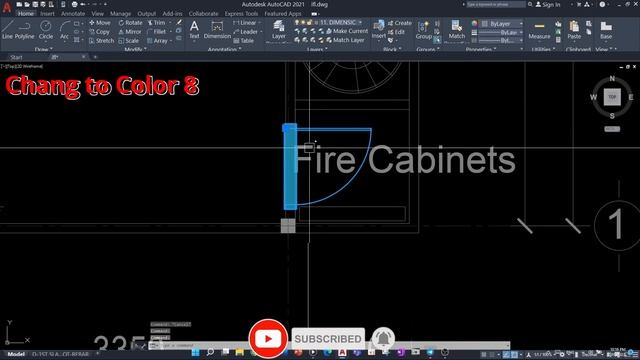Click Match Layer
The width and height of the screenshot is (640, 360).
(345, 40)
